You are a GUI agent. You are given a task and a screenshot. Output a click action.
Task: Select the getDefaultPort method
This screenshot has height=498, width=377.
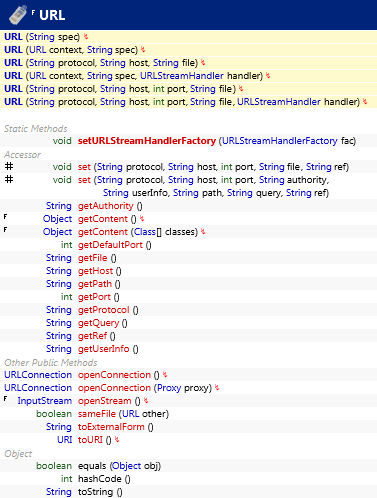(x=110, y=245)
